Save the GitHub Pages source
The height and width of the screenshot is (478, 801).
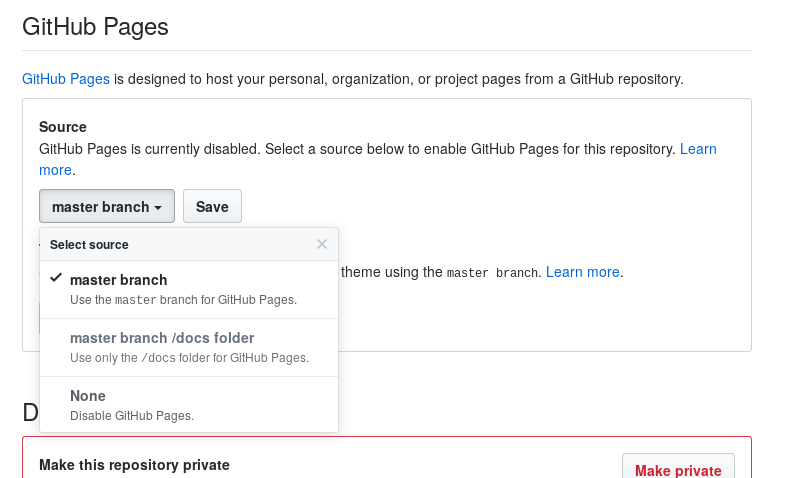pos(213,206)
